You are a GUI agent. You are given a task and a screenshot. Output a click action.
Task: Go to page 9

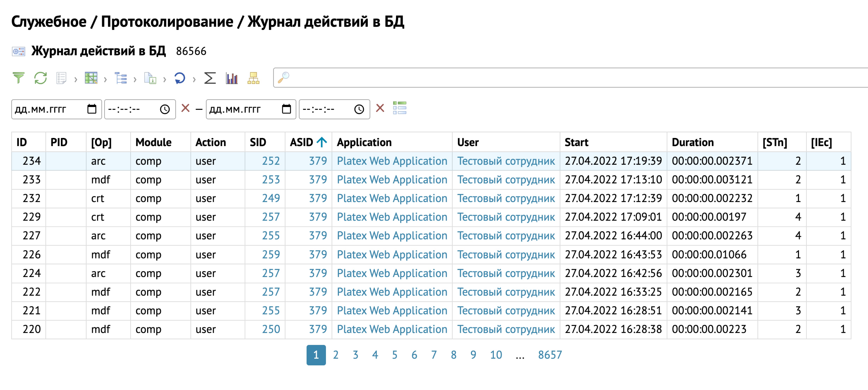pos(473,355)
